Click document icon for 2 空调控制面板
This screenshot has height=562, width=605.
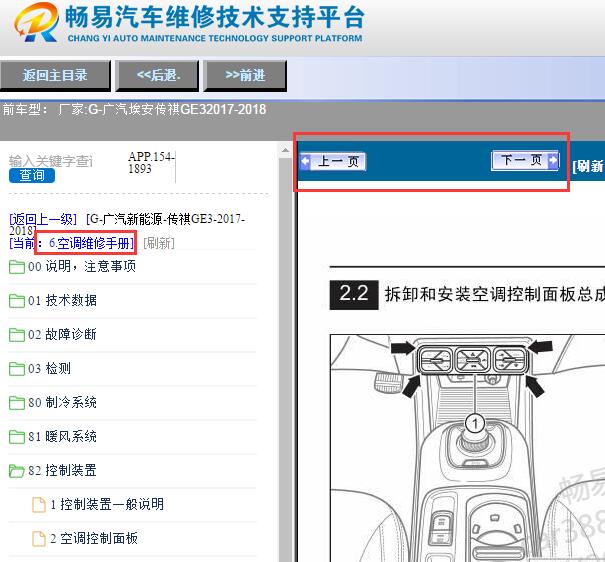39,538
